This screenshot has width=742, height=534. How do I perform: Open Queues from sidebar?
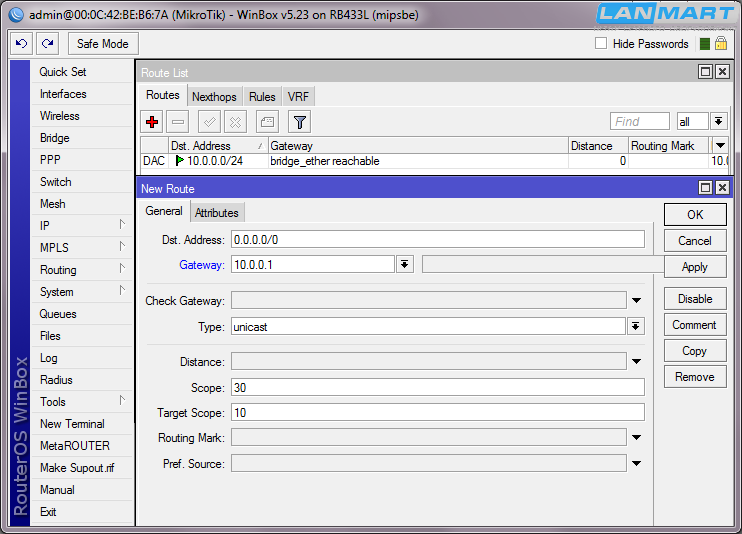tap(82, 313)
